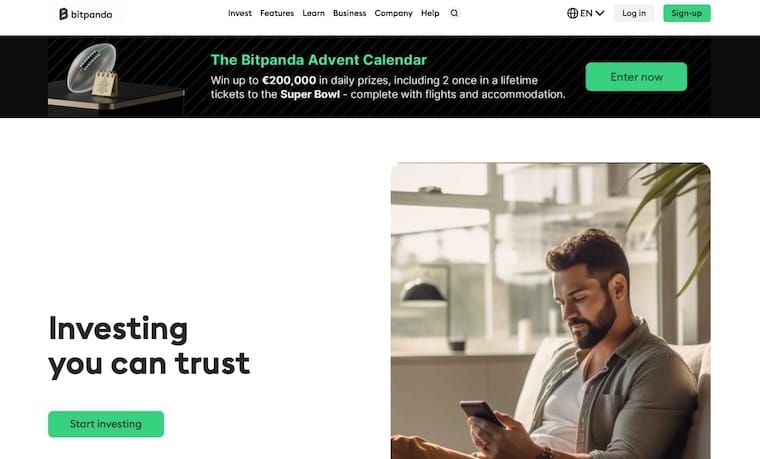Click the hero photo of man with phone
Screen dimensions: 760x459
(551, 311)
